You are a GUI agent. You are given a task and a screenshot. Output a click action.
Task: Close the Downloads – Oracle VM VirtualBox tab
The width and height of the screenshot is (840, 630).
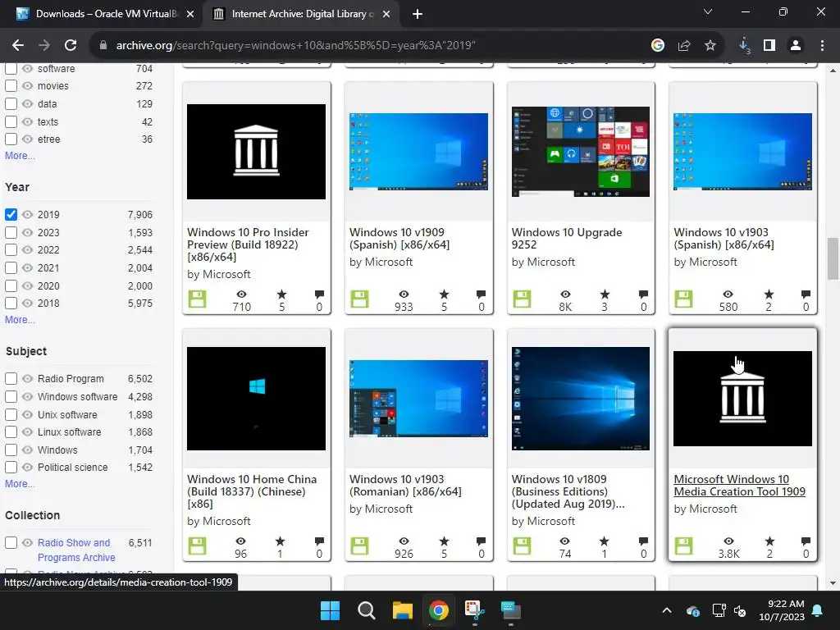190,15
